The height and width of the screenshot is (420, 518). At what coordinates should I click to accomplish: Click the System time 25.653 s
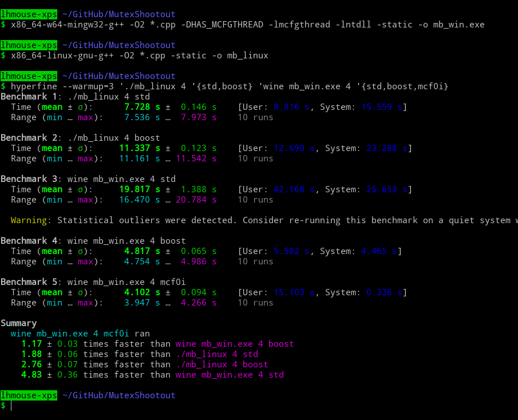coord(387,189)
